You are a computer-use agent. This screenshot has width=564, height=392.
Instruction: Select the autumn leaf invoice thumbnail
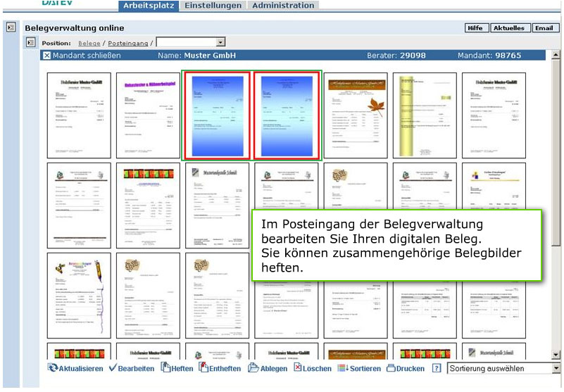click(x=356, y=115)
